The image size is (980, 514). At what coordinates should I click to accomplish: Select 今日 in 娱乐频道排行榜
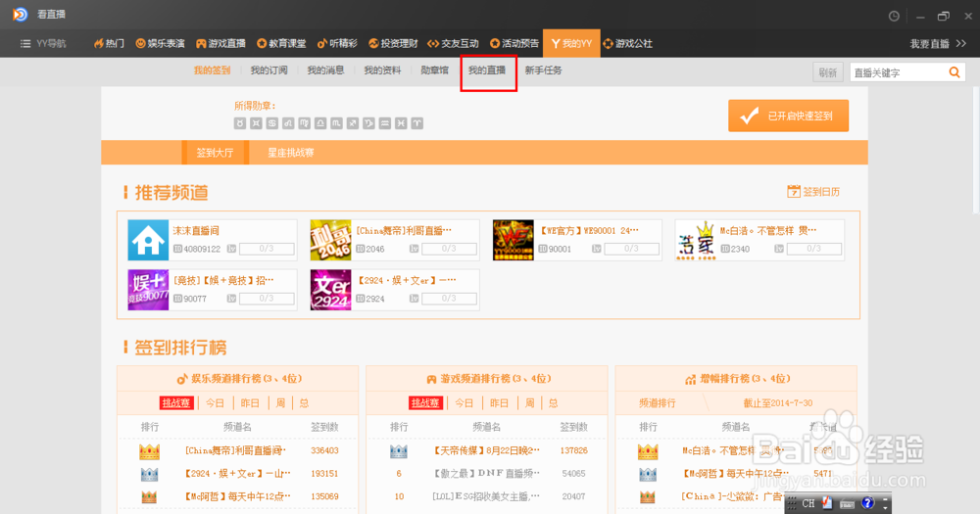click(215, 402)
